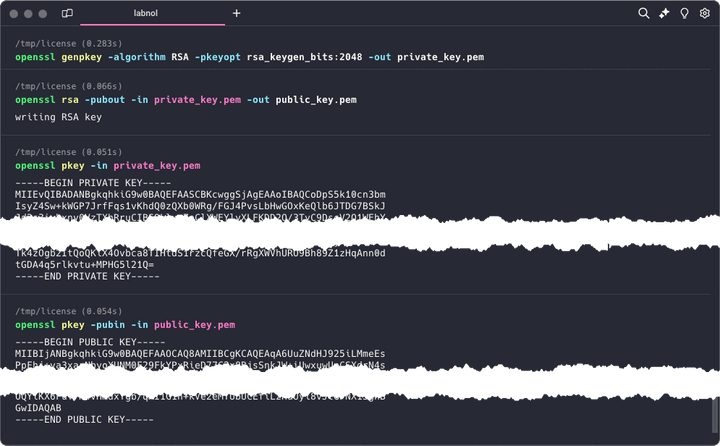Image resolution: width=720 pixels, height=446 pixels.
Task: Click the '/tmp/license (0.283s)' prompt header
Action: tap(68, 44)
